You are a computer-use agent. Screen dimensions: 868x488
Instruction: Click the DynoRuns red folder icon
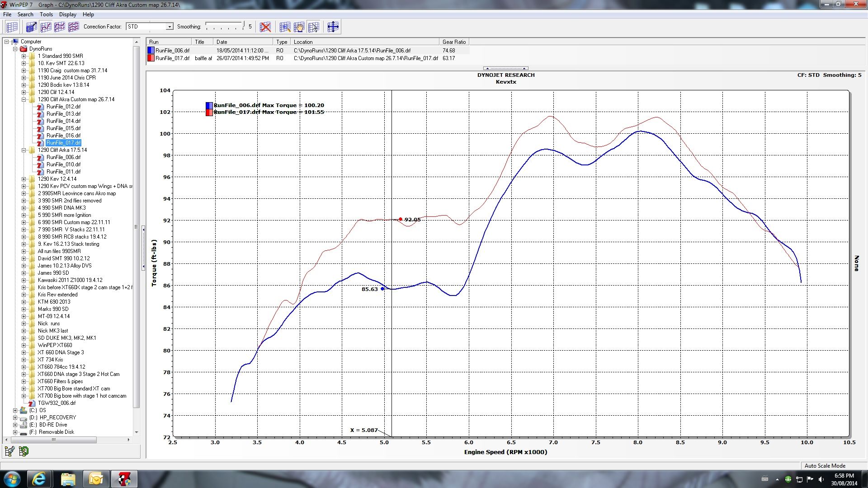point(24,49)
